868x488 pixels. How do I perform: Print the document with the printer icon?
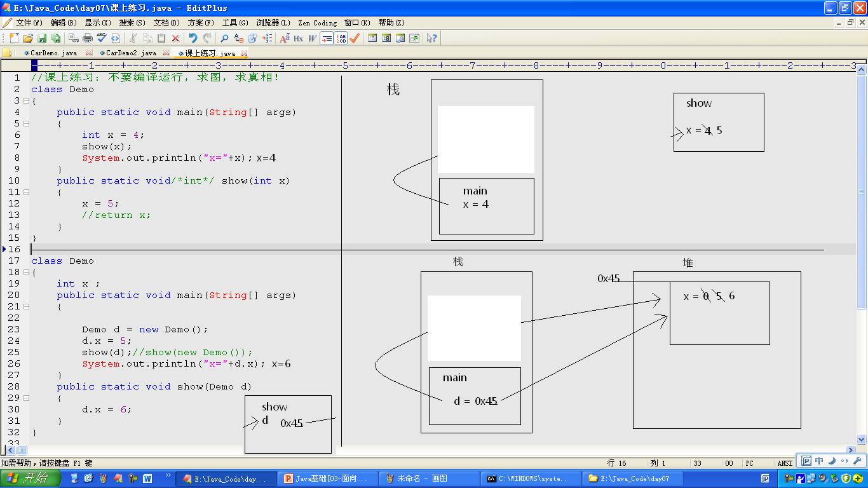coord(88,38)
